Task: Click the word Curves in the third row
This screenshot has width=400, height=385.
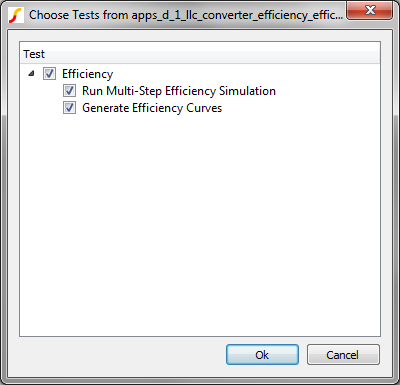Action: (204, 108)
